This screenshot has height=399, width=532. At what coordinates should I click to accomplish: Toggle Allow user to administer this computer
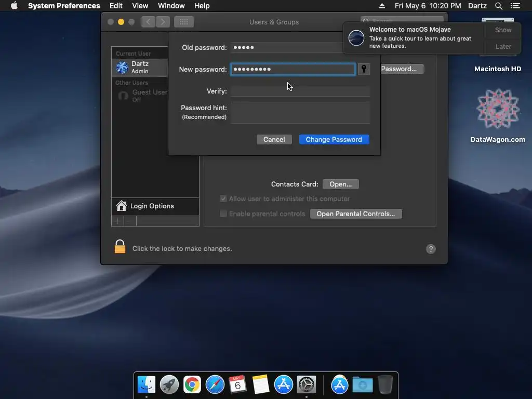pyautogui.click(x=223, y=199)
